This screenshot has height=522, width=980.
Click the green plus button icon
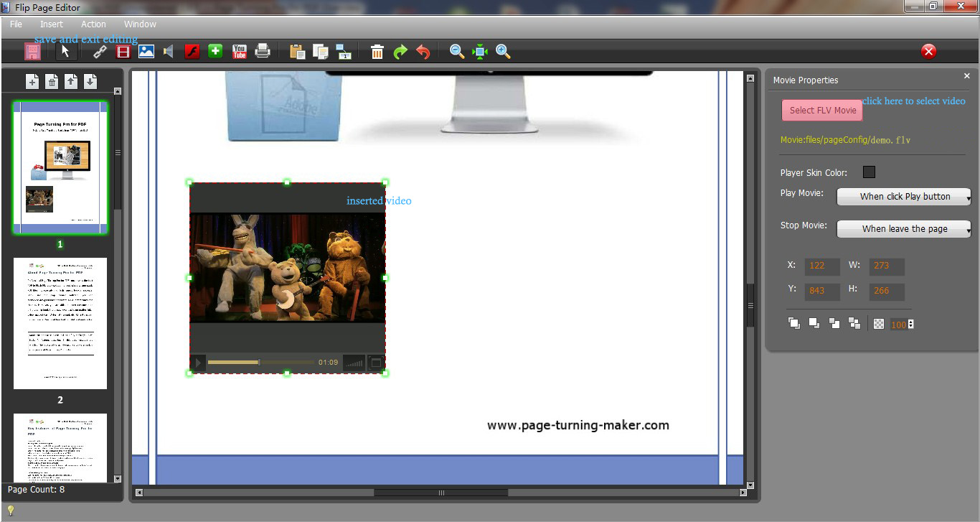(x=215, y=51)
